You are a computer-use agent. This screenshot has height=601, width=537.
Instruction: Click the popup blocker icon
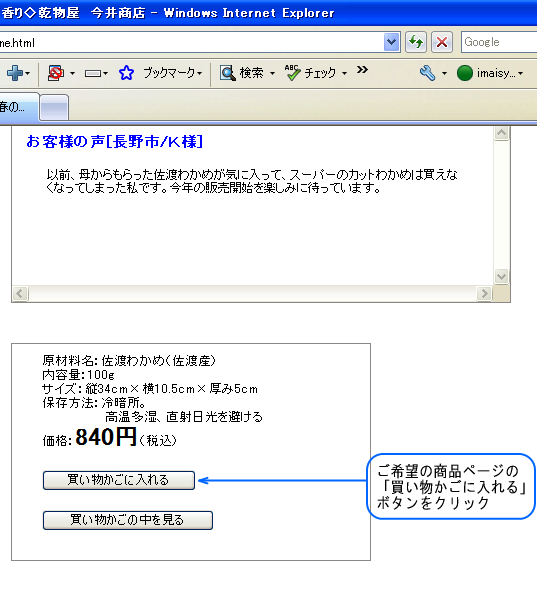pos(56,73)
